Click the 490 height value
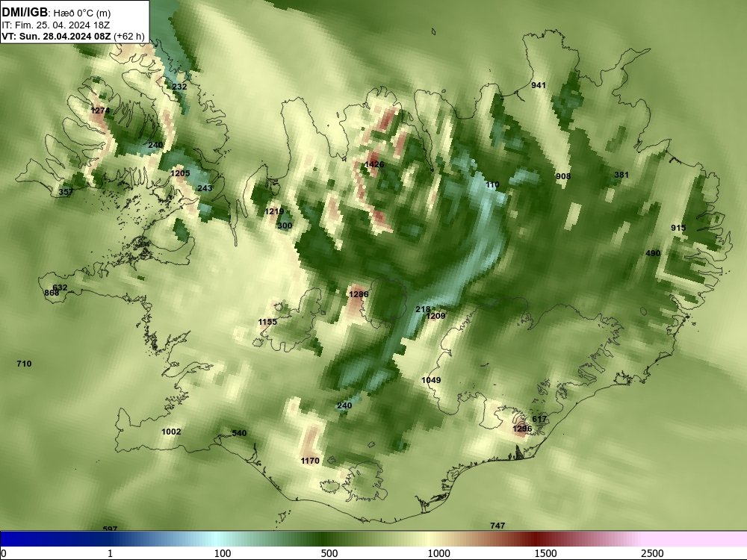Viewport: 747px width, 560px height. (x=653, y=253)
